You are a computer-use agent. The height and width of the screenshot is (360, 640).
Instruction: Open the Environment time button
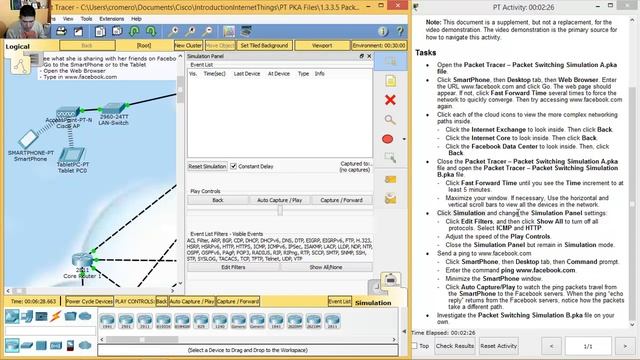click(379, 45)
